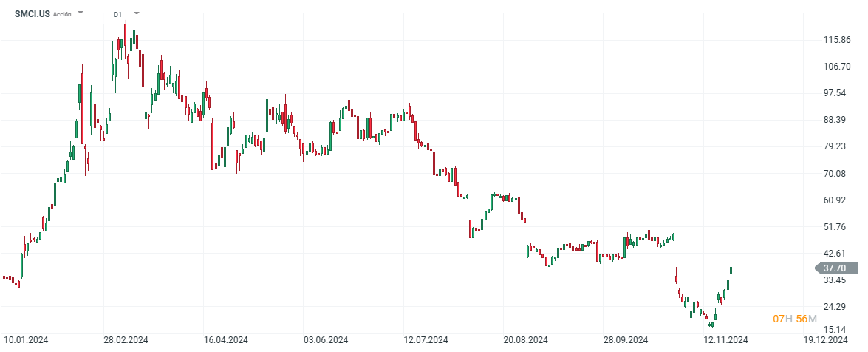868x352 pixels.
Task: Click the Acción instrument type label
Action: [63, 14]
